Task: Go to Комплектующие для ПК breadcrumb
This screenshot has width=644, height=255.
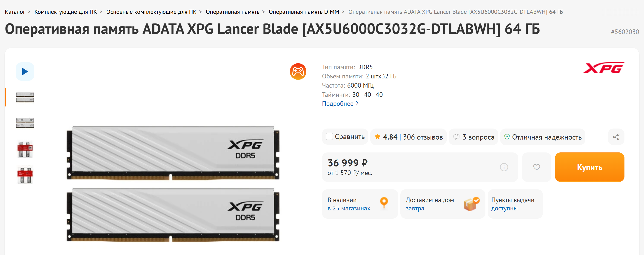Action: (x=66, y=12)
